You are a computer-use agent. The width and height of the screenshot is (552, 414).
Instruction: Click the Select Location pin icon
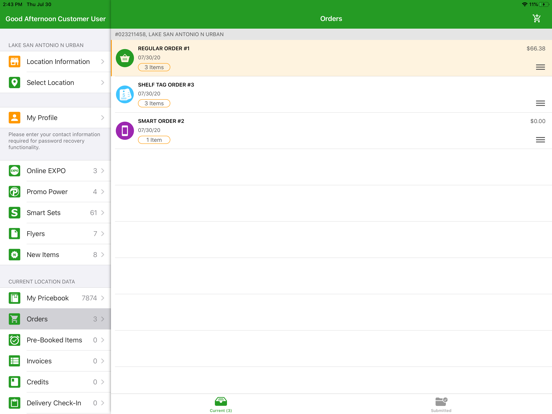click(14, 83)
